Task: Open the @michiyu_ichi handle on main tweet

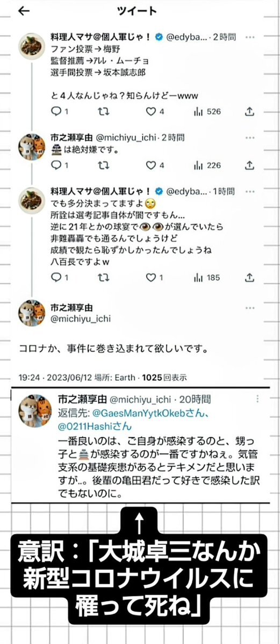Action: [80, 319]
